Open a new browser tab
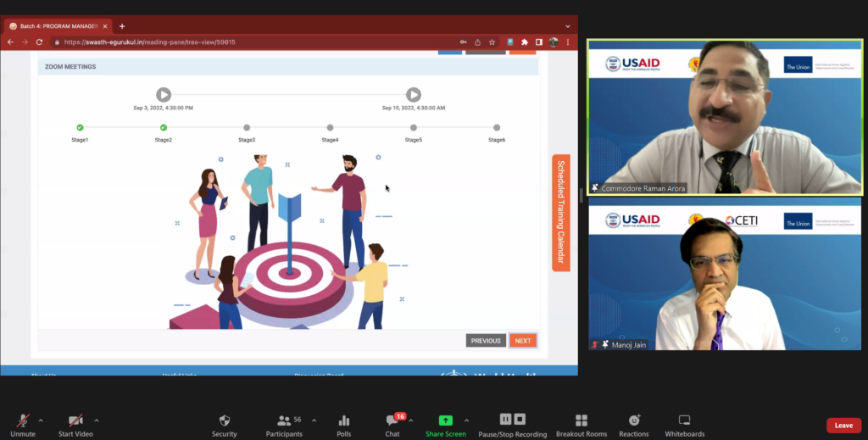Viewport: 868px width, 440px height. (122, 26)
